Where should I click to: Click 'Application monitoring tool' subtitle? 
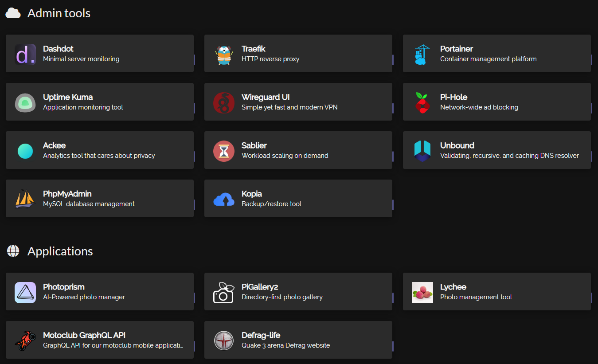[83, 107]
